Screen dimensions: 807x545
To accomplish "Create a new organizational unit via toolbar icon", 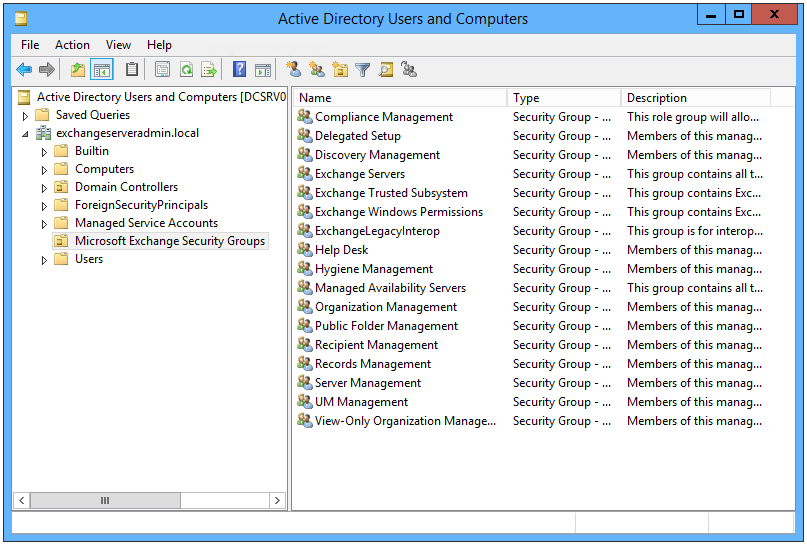I will coord(340,69).
